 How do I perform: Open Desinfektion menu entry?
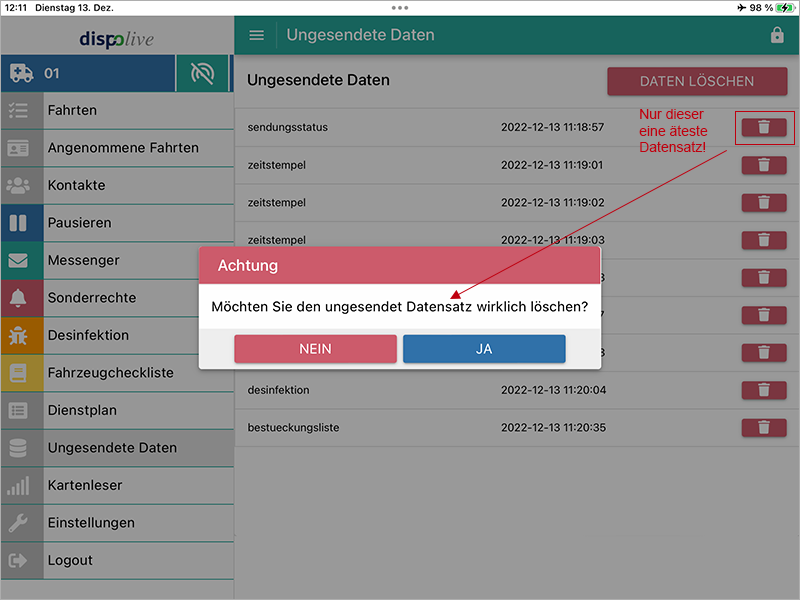coord(117,335)
